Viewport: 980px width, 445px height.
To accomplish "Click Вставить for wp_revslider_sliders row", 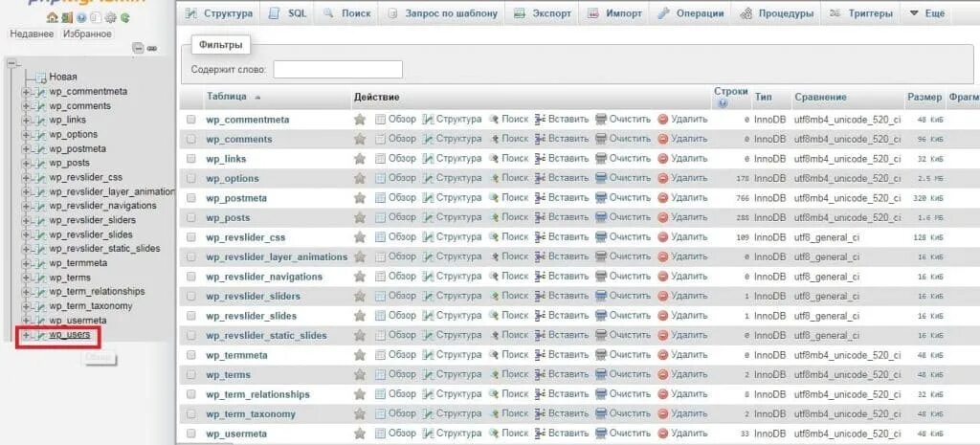I will [561, 296].
